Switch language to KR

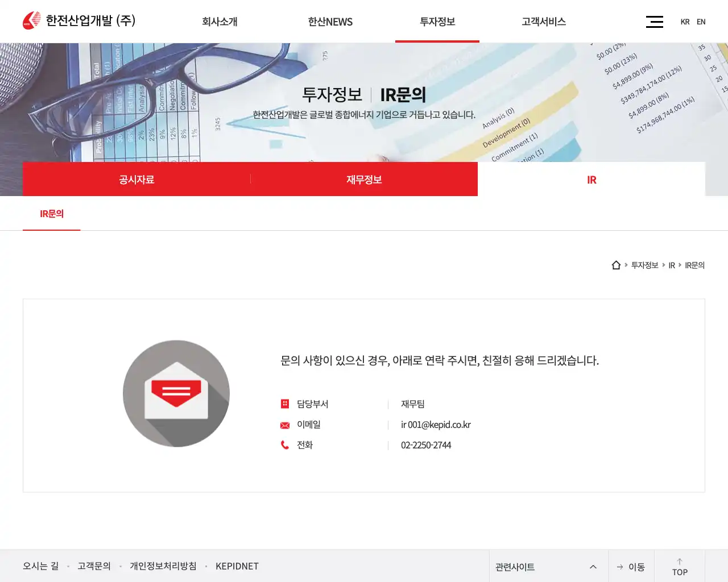click(x=685, y=22)
